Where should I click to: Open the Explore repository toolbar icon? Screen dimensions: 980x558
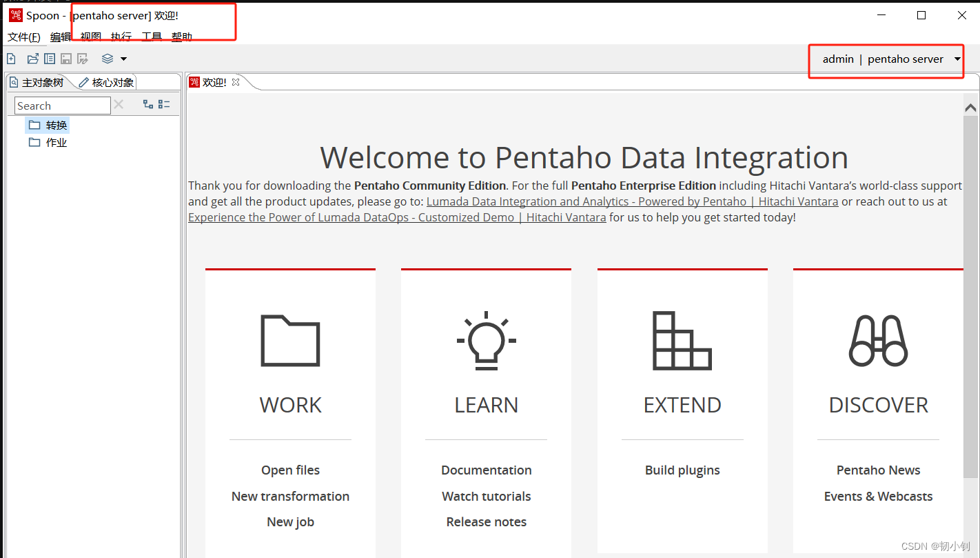click(50, 59)
